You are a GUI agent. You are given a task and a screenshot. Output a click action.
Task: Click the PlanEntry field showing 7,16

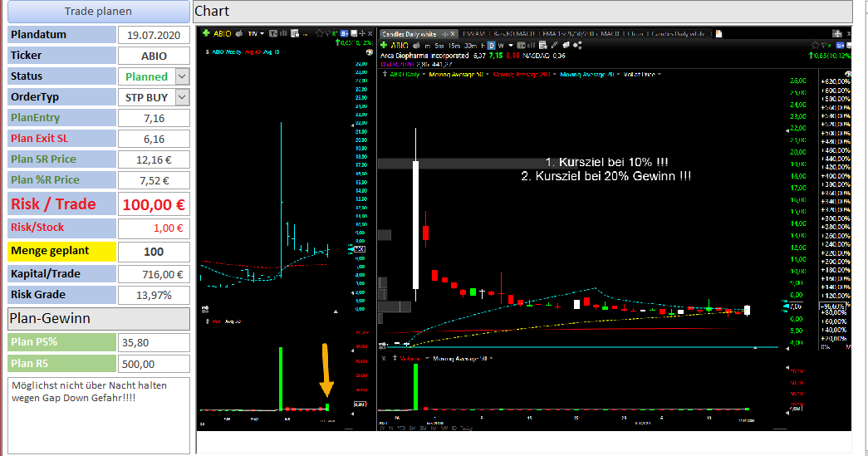[154, 118]
